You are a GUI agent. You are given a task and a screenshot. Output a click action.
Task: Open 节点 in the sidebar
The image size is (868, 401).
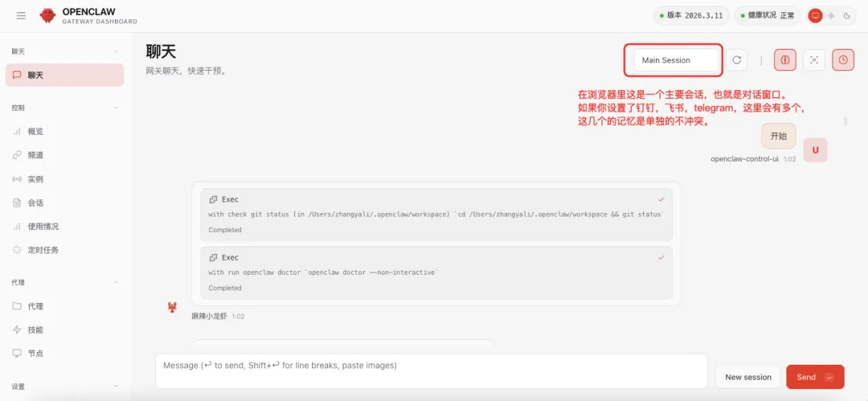pos(65,354)
